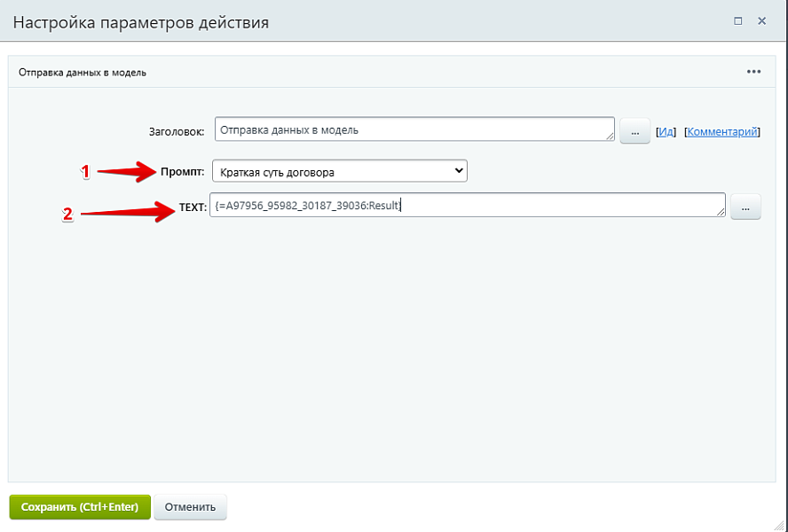Image resolution: width=788 pixels, height=532 pixels.
Task: Open the Ид link
Action: tap(664, 130)
